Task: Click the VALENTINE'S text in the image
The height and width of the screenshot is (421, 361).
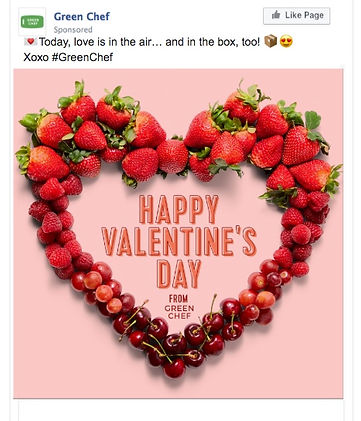Action: 179,241
